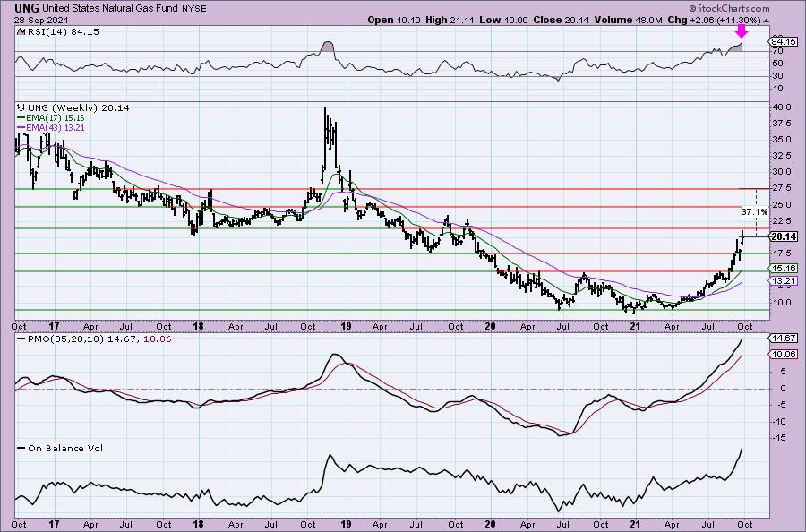Click the 15.16 EMA axis tag
The width and height of the screenshot is (806, 532).
point(784,269)
